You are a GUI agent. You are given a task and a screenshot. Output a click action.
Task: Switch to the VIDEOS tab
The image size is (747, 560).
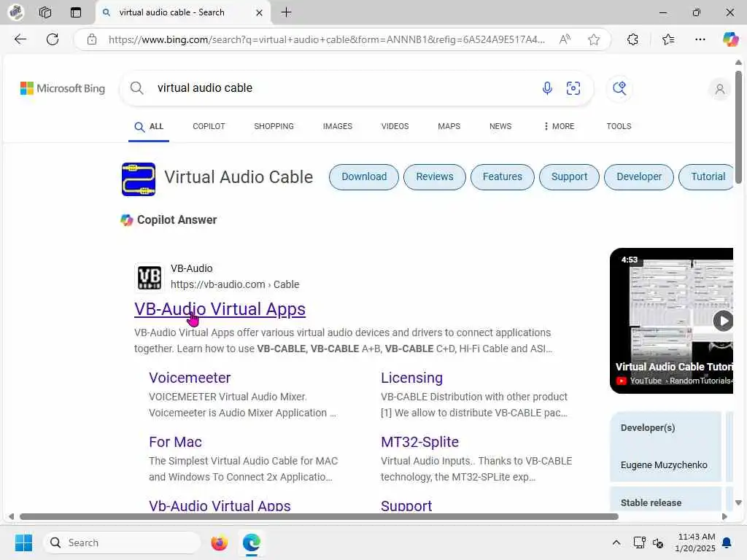tap(395, 126)
